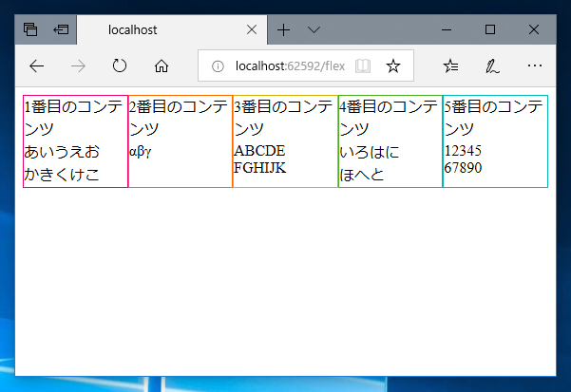Open the Favorites hub icon
This screenshot has height=392, width=571.
[451, 65]
